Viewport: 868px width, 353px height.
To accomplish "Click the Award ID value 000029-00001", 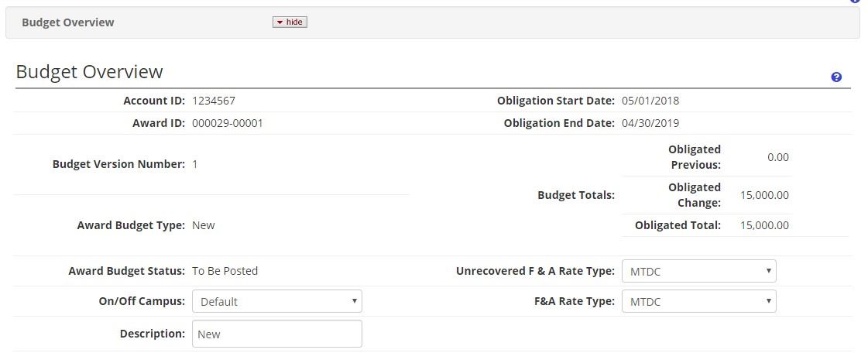I will [x=228, y=123].
